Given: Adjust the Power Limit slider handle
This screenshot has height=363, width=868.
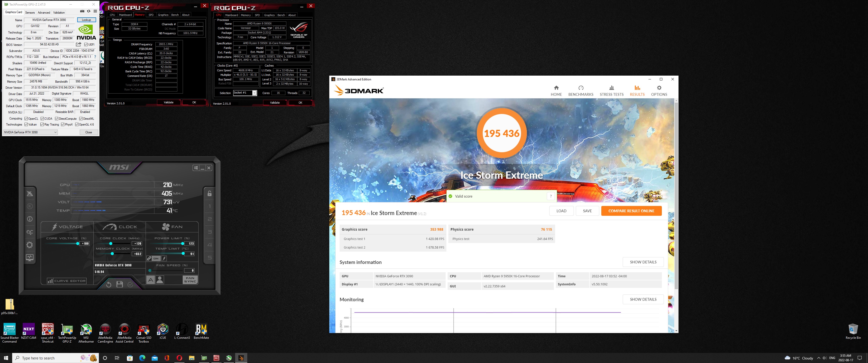Looking at the screenshot, I should [x=183, y=244].
